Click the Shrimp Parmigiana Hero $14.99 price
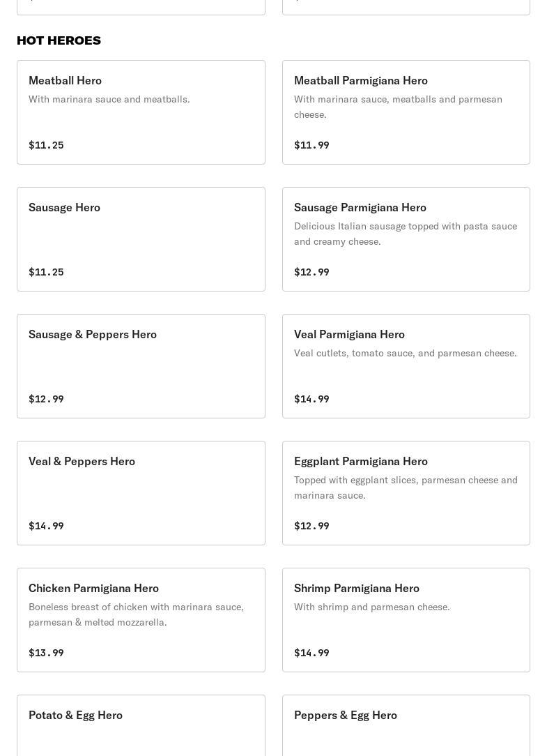The width and height of the screenshot is (547, 756). (311, 653)
